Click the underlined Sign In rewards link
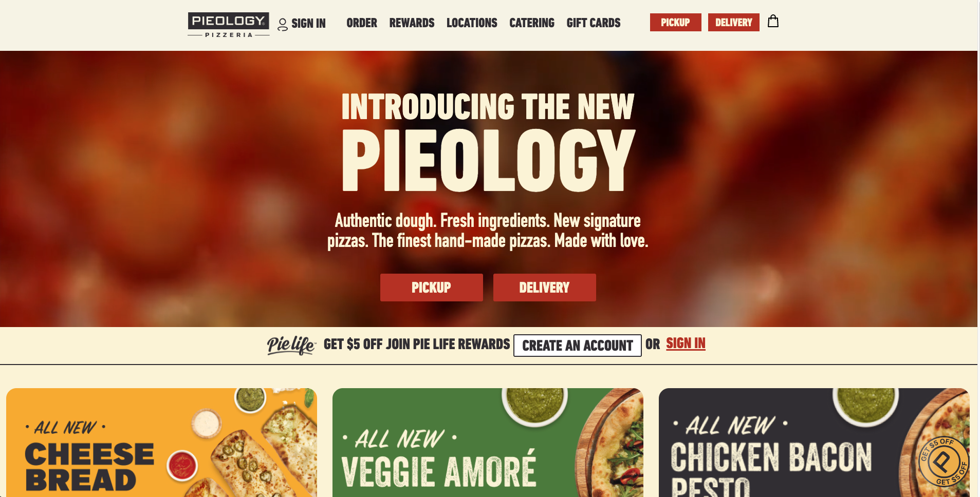Viewport: 980px width, 497px height. click(x=686, y=343)
